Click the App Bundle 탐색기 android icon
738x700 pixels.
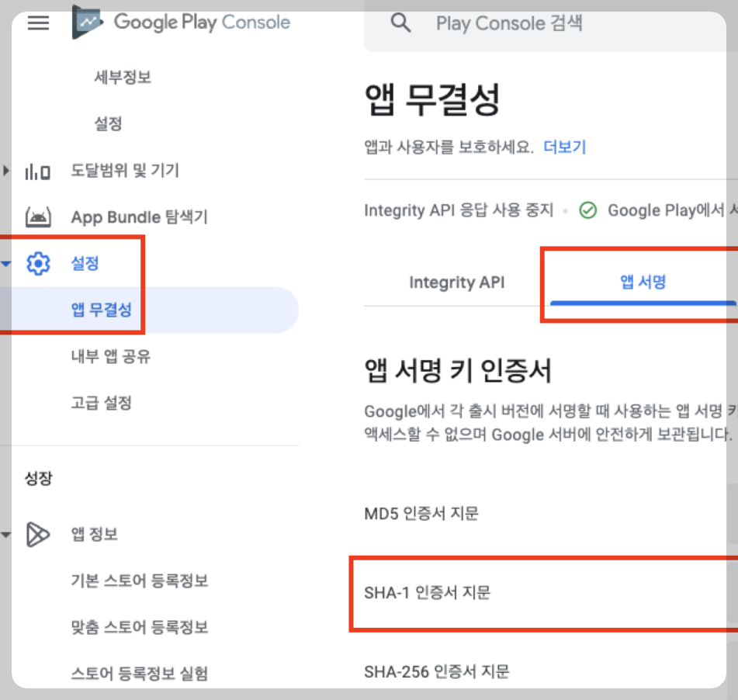click(38, 217)
